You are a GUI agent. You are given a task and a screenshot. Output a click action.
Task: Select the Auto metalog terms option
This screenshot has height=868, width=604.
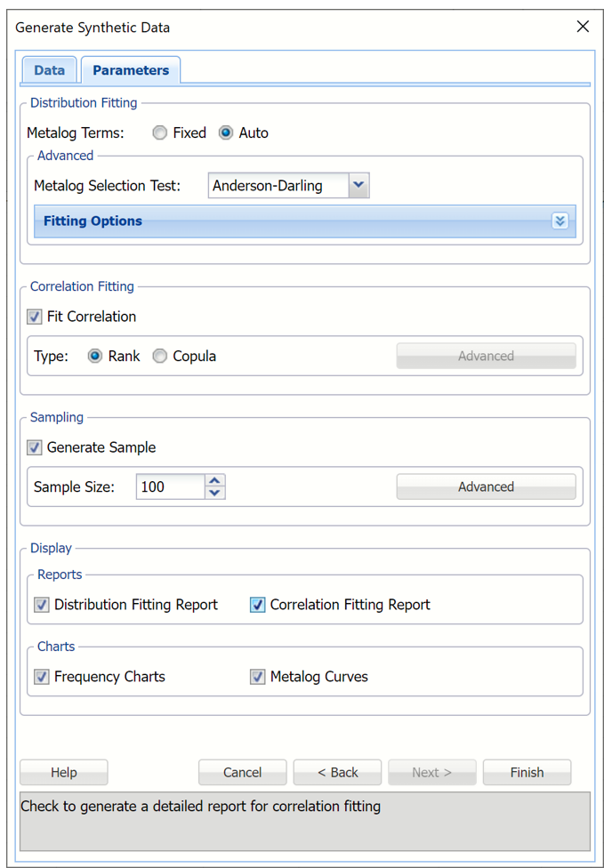click(226, 133)
